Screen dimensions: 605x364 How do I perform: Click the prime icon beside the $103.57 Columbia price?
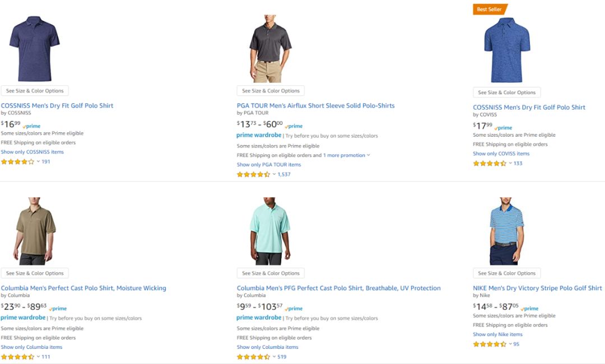click(294, 308)
